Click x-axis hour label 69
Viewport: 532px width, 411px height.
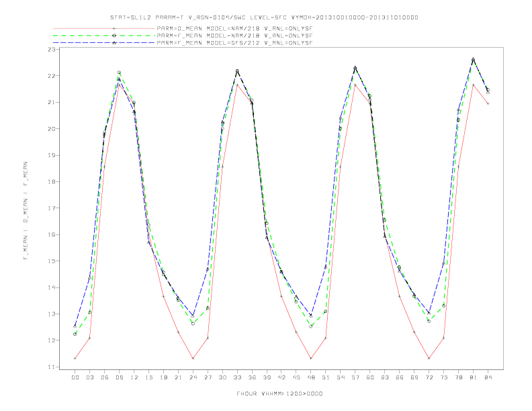click(x=414, y=377)
